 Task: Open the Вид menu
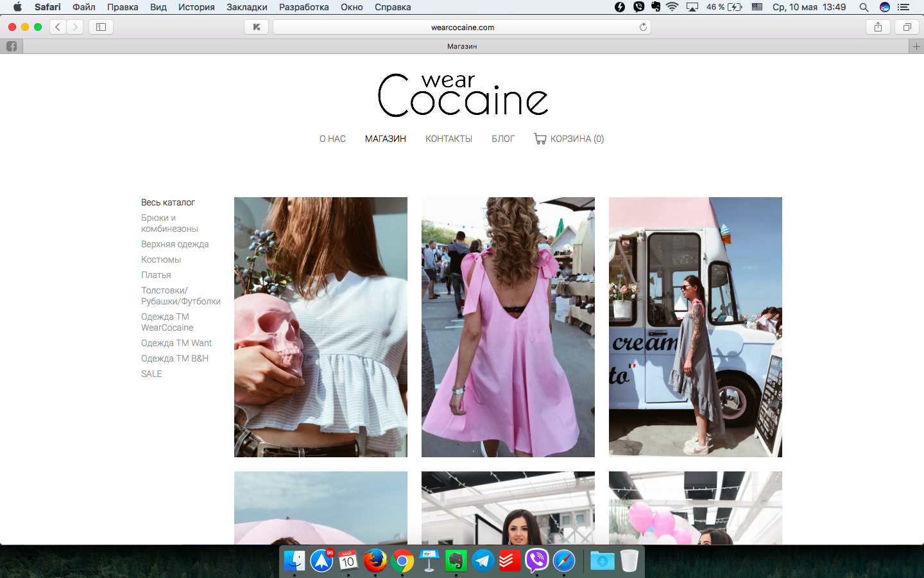(x=158, y=7)
